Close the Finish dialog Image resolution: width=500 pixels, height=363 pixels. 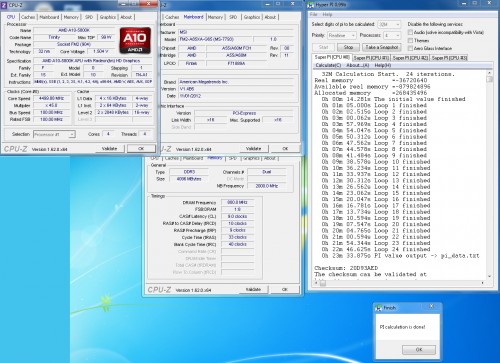click(431, 306)
